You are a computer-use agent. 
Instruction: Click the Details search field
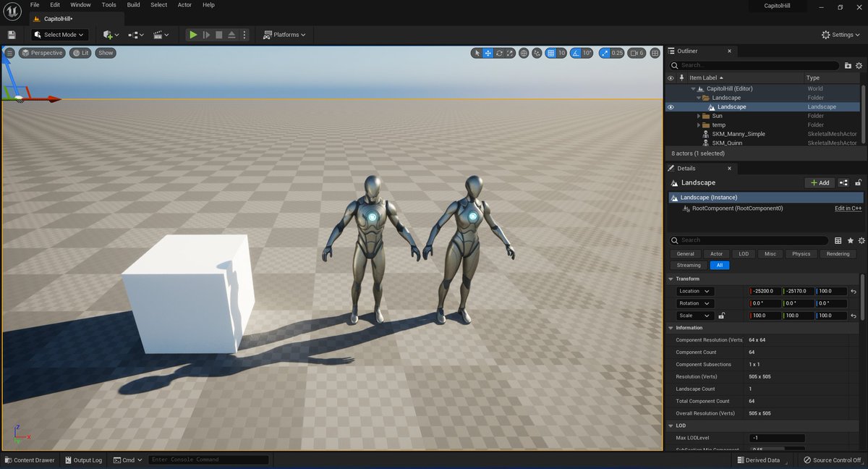click(x=749, y=240)
